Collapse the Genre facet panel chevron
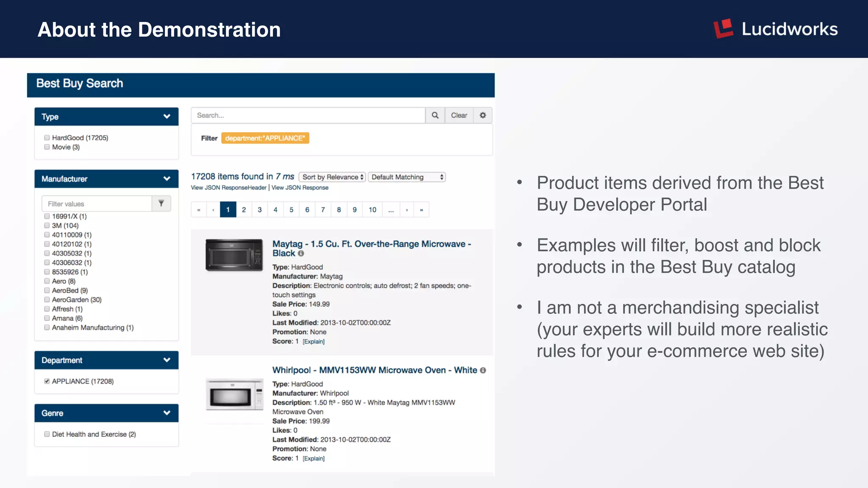This screenshot has height=488, width=868. coord(167,413)
